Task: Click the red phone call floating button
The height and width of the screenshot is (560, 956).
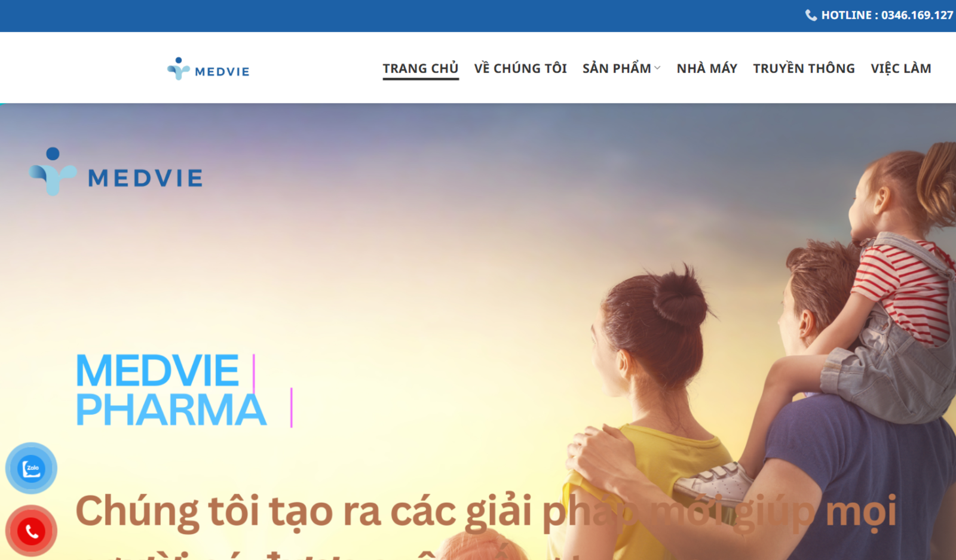Action: (x=31, y=531)
